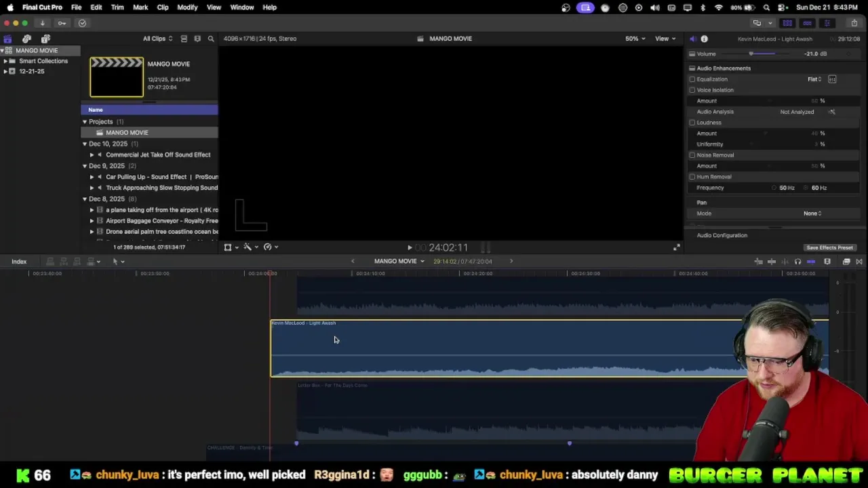Toggle timeline snapping icon
This screenshot has height=488, width=868.
coord(811,262)
